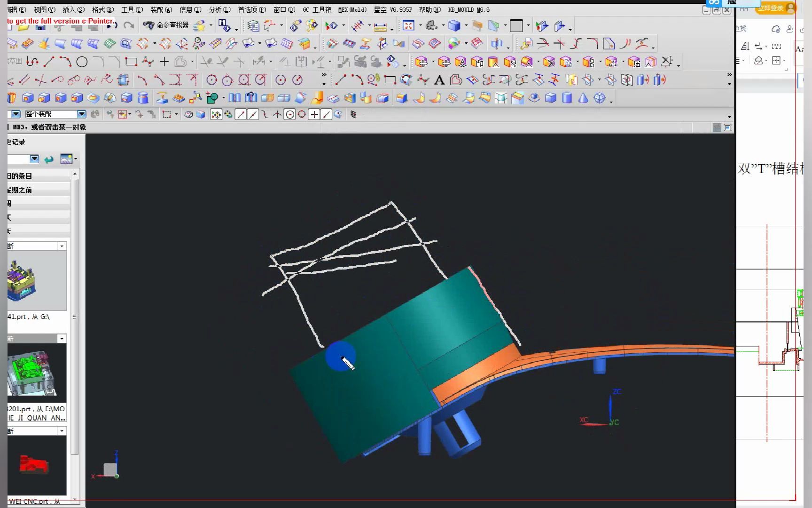The width and height of the screenshot is (812, 508).
Task: Expand the second history group dropdown
Action: 62,339
